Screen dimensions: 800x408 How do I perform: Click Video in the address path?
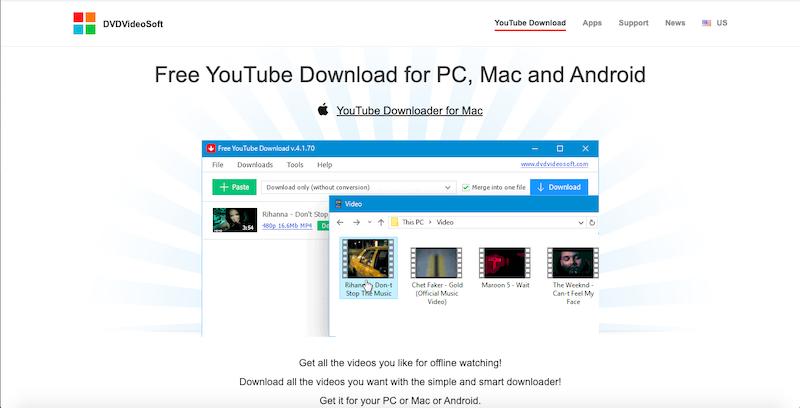point(445,222)
